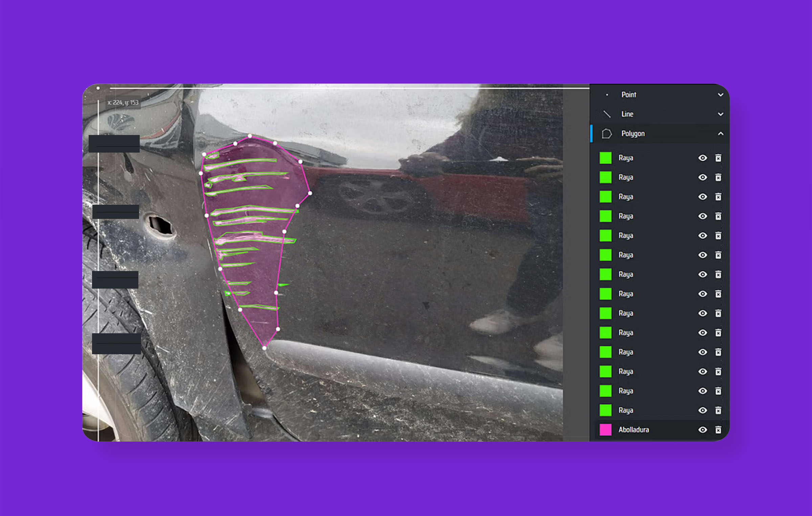Delete the last Raya annotation above Abolladura
The image size is (812, 516).
click(718, 410)
